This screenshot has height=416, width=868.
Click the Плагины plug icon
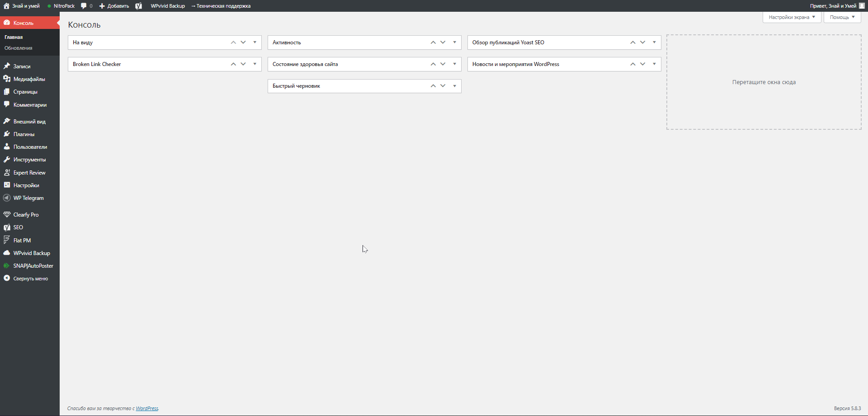tap(7, 134)
